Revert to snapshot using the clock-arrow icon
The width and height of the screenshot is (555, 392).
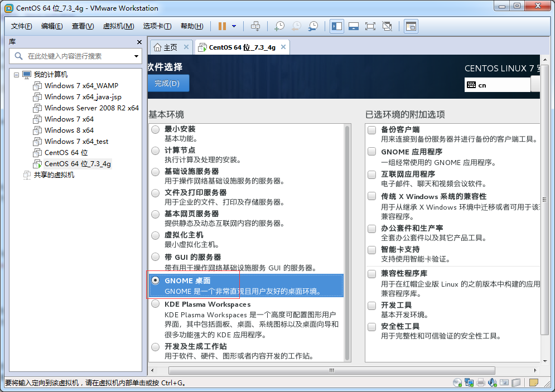click(296, 26)
